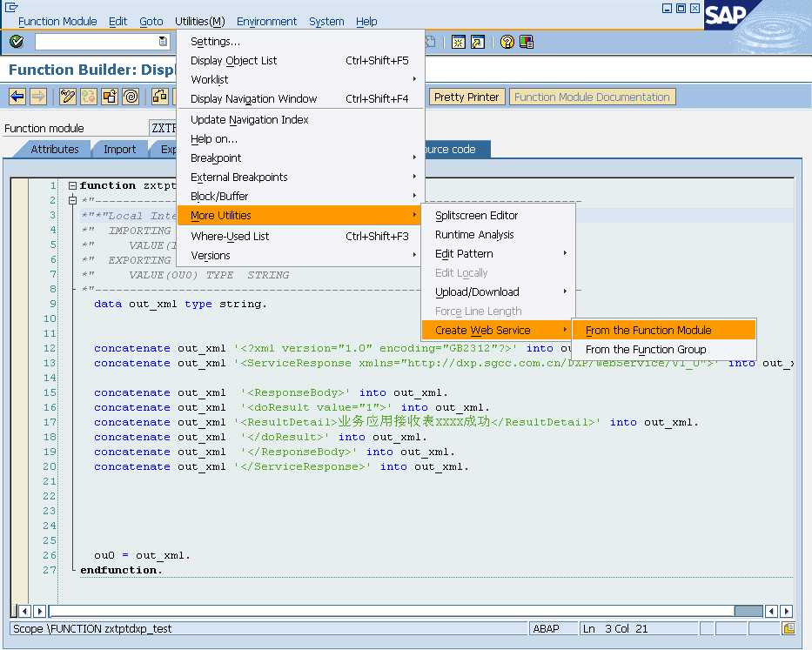Expand the Worklist submenu
This screenshot has height=650, width=812.
click(299, 80)
